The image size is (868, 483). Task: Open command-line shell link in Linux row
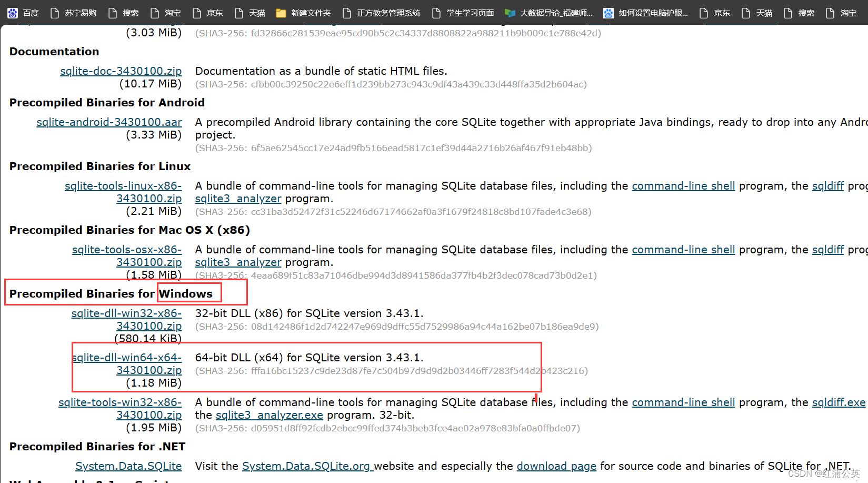(x=683, y=186)
